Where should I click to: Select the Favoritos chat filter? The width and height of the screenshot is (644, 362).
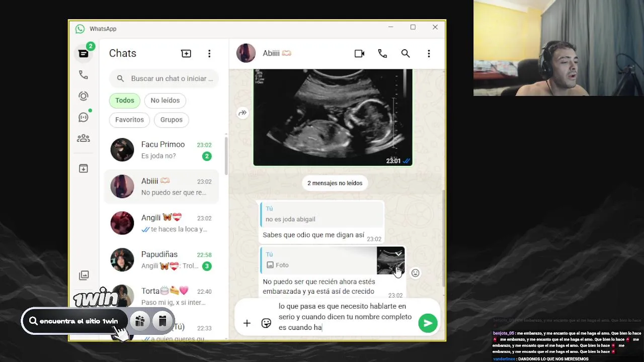129,120
